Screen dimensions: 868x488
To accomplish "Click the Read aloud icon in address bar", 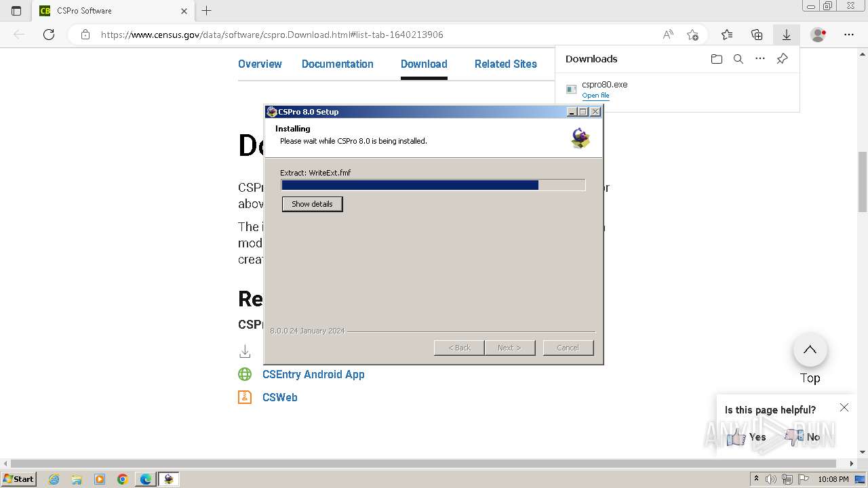I will tap(668, 35).
